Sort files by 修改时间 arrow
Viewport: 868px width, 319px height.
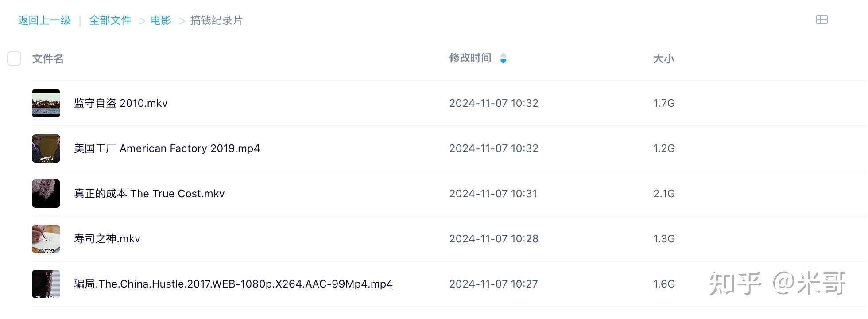pos(503,58)
